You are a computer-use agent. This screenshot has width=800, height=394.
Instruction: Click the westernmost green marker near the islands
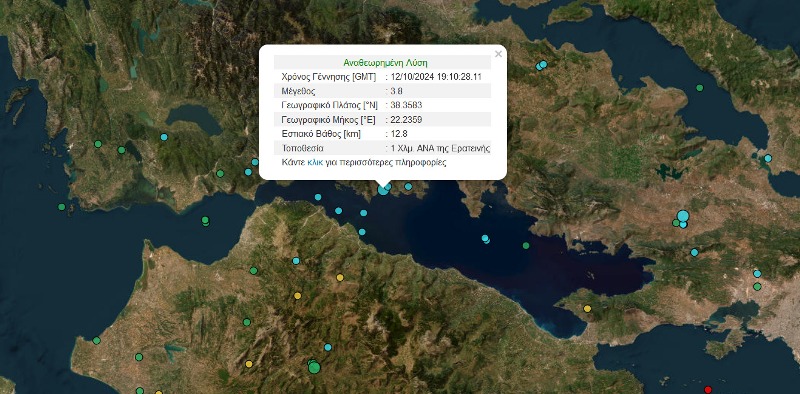point(62,207)
